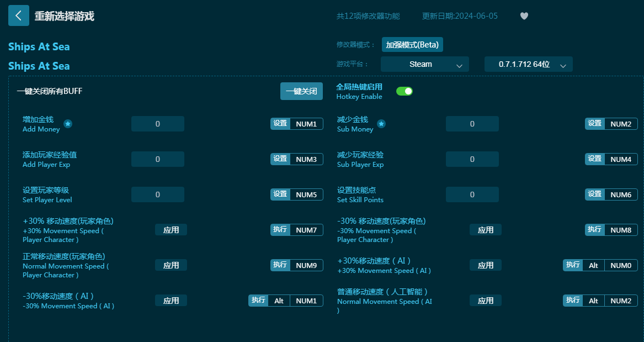This screenshot has width=644, height=342.
Task: Open the Steam platform dropdown
Action: 425,64
